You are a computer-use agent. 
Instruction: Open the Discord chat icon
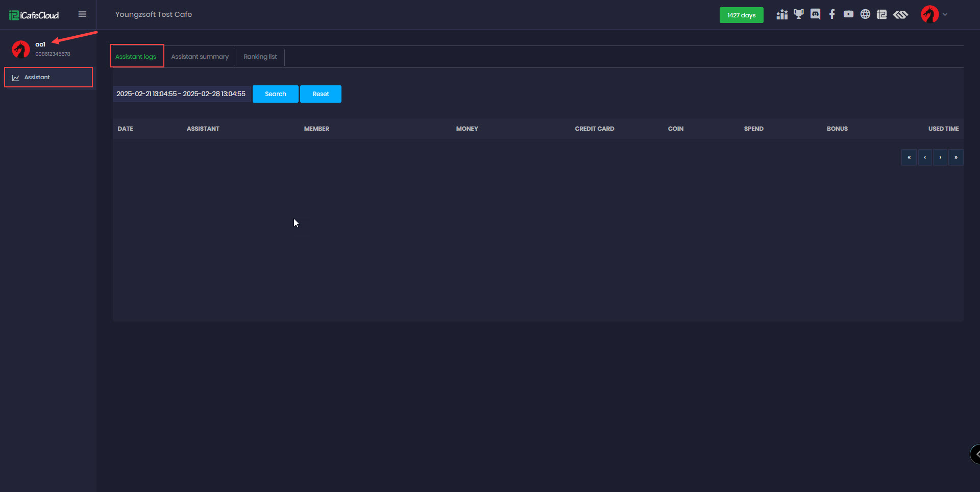coord(815,14)
